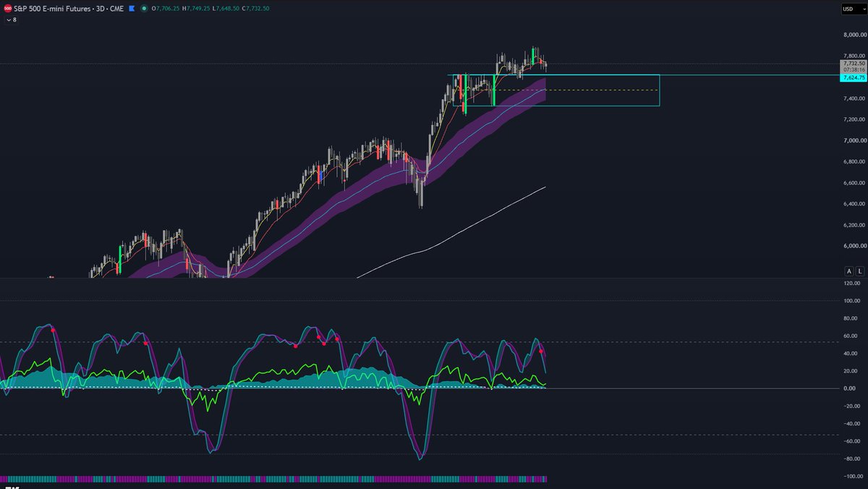Select the current price label 7,732.50
868x489 pixels.
tap(853, 64)
